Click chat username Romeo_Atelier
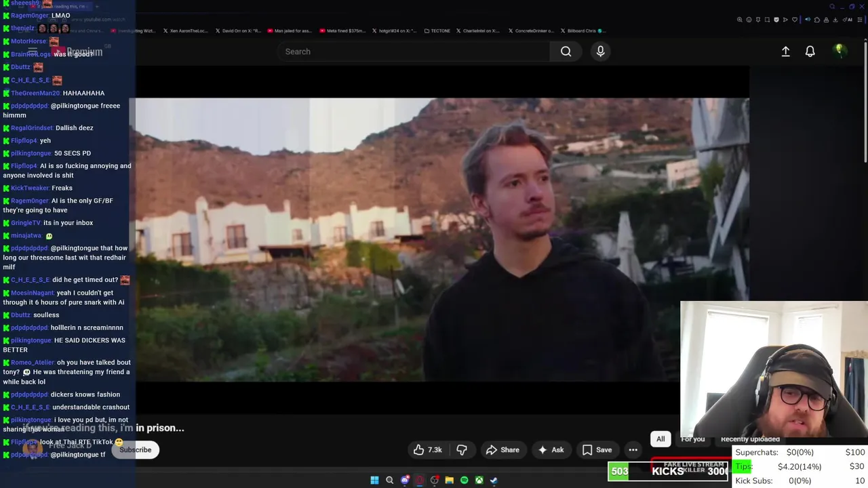Viewport: 868px width, 488px height. [33, 363]
